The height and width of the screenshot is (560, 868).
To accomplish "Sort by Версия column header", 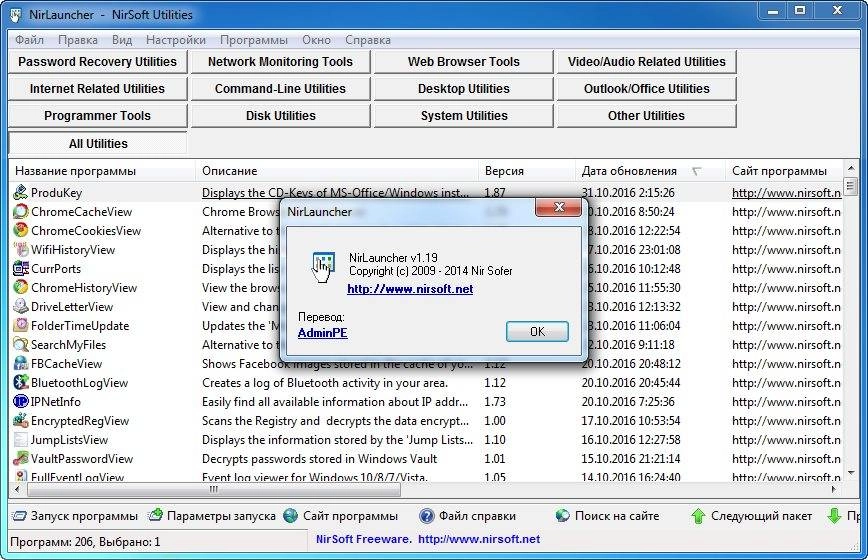I will tap(526, 171).
